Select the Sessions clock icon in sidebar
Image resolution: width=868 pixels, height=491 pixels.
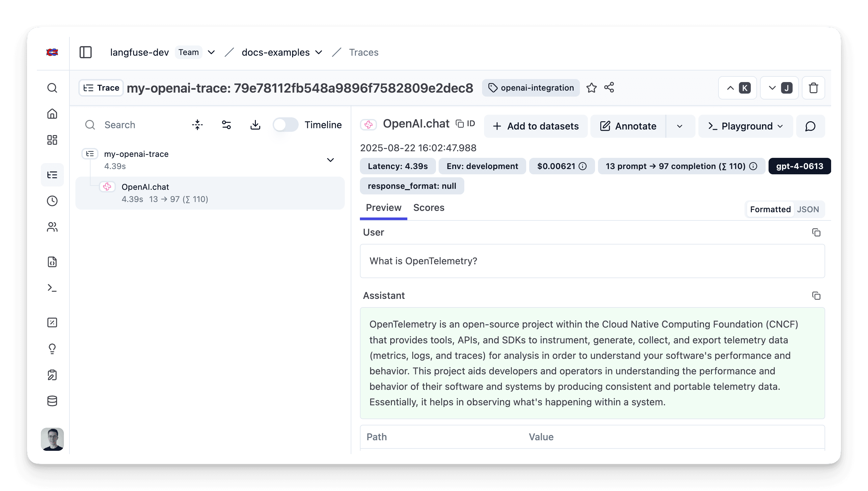click(52, 201)
